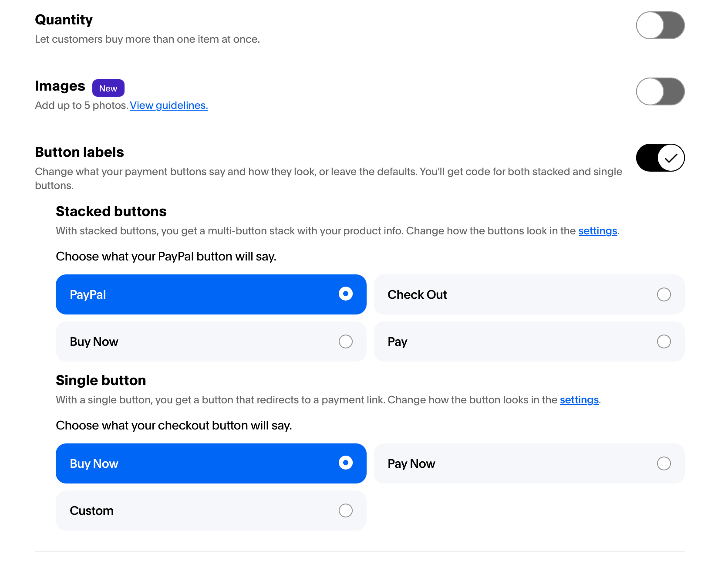Viewport: 728px width, 568px height.
Task: Disable the Button labels toggle
Action: click(660, 158)
